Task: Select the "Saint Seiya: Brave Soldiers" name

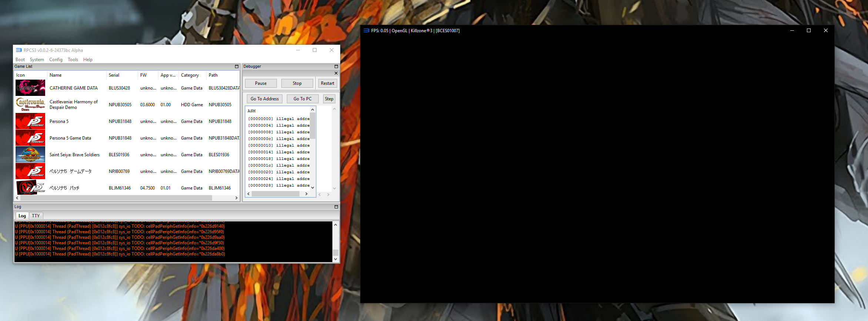Action: (74, 155)
